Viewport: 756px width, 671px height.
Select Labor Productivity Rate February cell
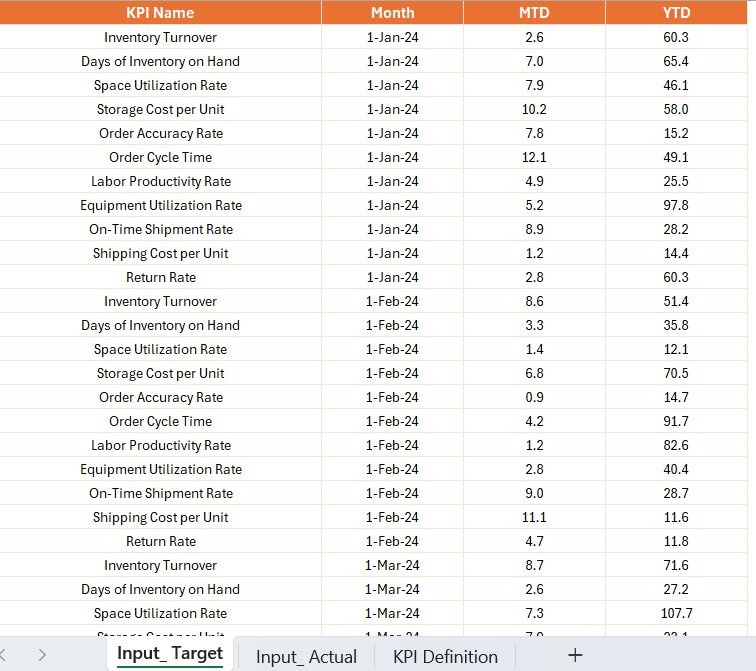coord(160,445)
